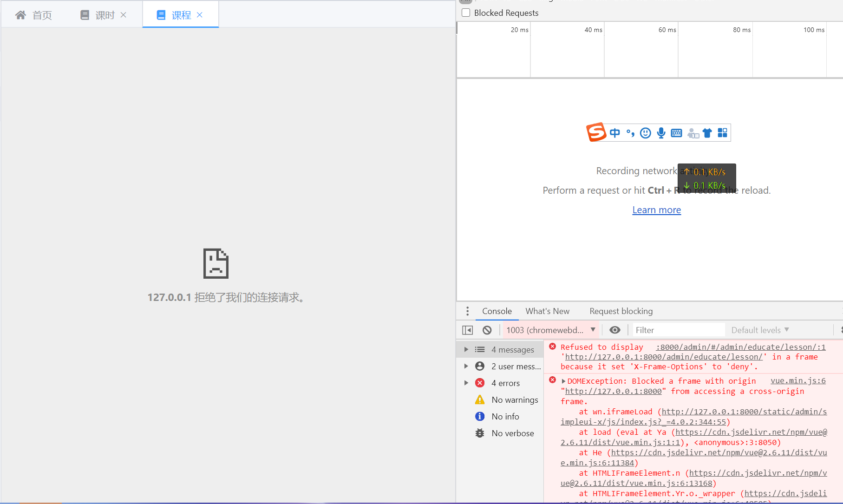Click the Sogou input method logo

point(596,132)
